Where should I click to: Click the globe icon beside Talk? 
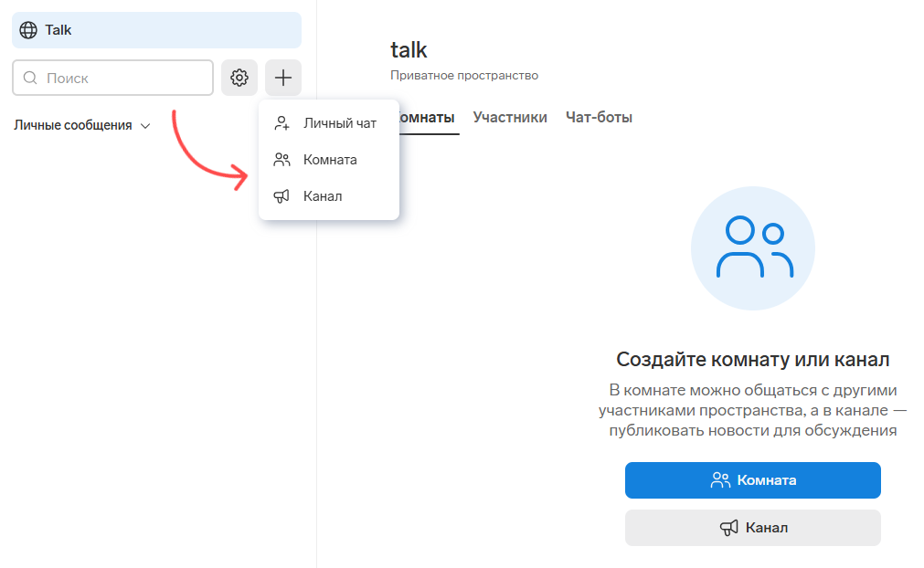[28, 30]
